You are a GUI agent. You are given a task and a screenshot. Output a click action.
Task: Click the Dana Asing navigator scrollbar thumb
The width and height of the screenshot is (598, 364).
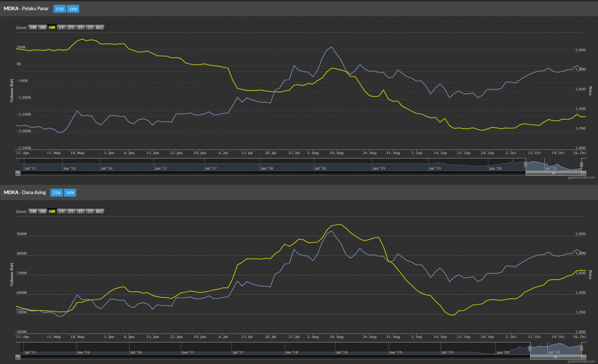pos(556,357)
